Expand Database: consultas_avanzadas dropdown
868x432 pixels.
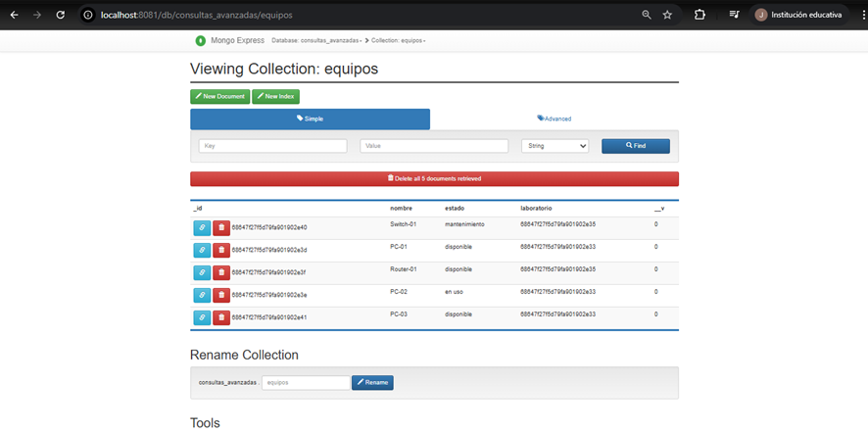pos(316,41)
